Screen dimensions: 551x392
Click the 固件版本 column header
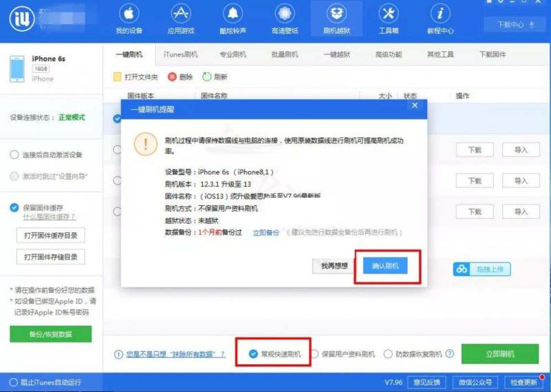pos(141,96)
